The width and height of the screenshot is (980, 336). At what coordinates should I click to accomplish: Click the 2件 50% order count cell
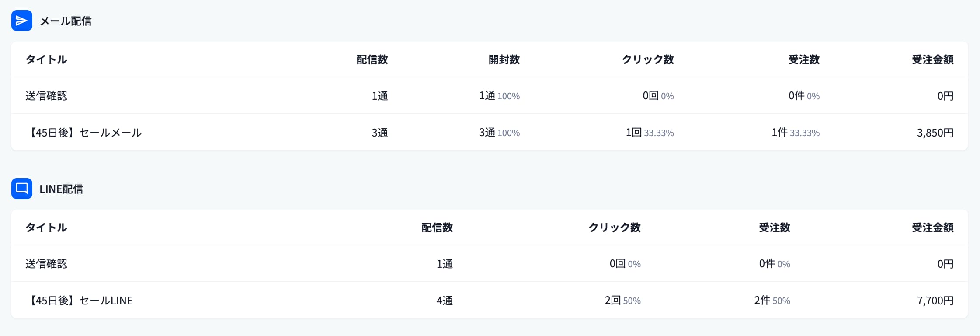772,301
